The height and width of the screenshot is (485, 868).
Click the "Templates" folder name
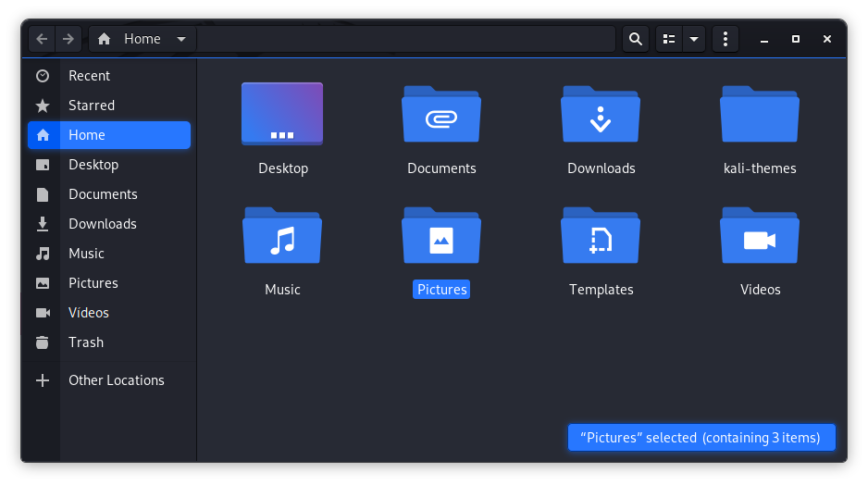(601, 290)
